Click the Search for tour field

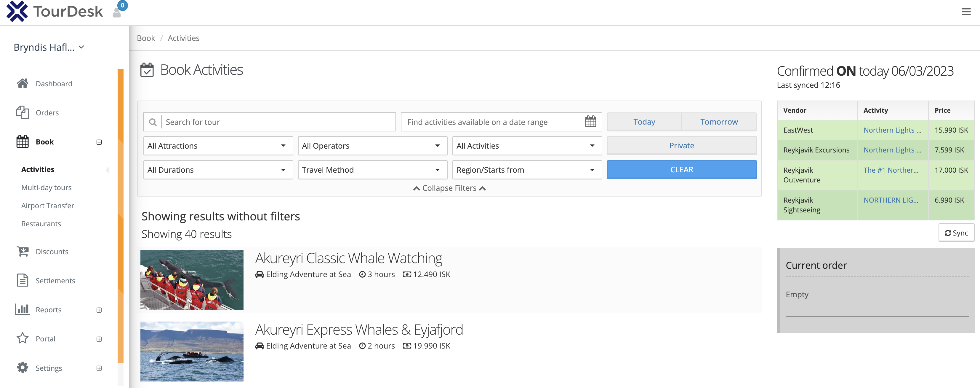[x=278, y=122]
